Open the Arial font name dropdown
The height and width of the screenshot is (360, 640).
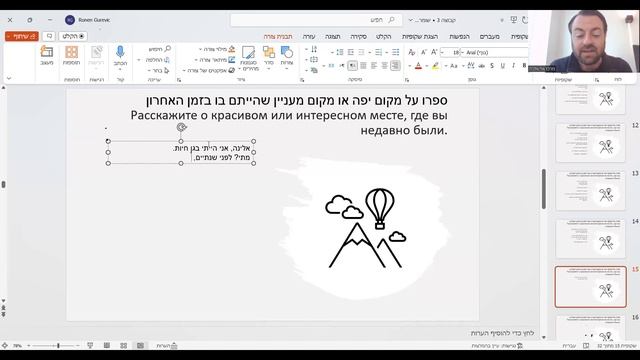click(462, 52)
